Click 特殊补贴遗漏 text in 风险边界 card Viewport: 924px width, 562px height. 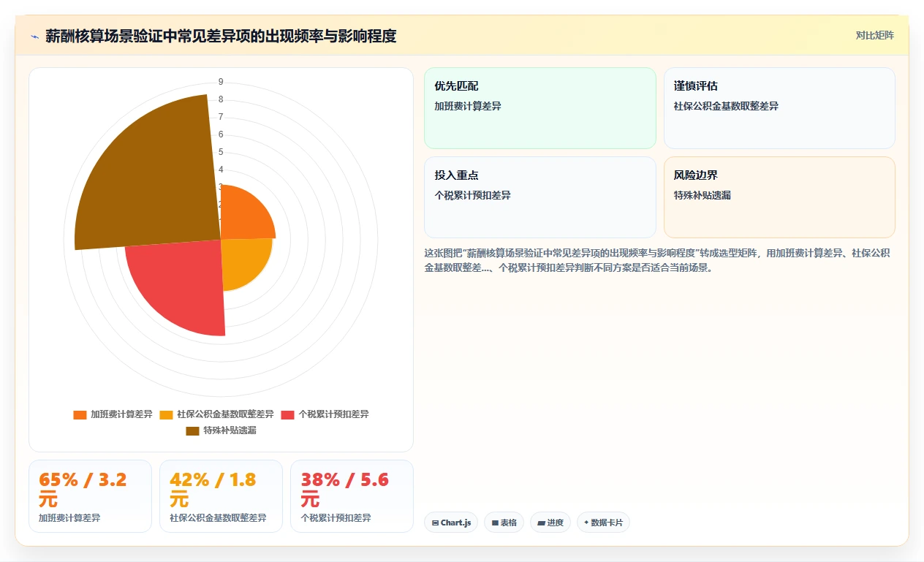pos(703,196)
